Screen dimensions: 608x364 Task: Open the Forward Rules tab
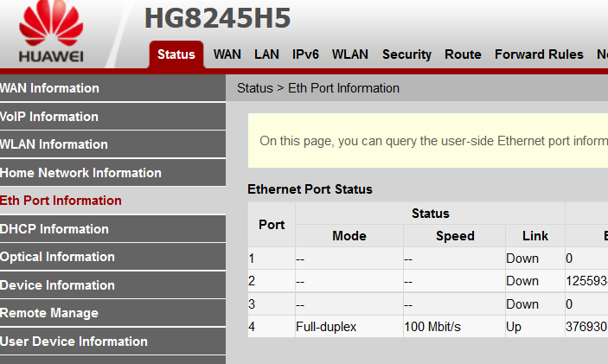click(539, 54)
